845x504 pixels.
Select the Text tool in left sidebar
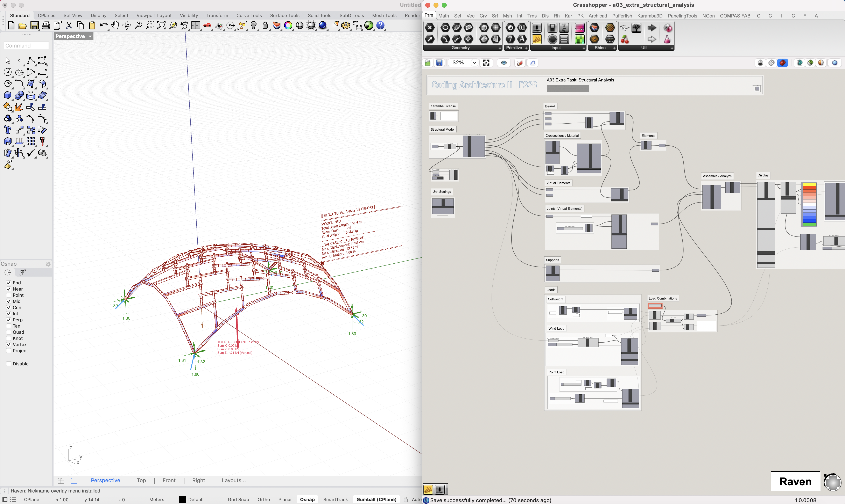click(7, 130)
